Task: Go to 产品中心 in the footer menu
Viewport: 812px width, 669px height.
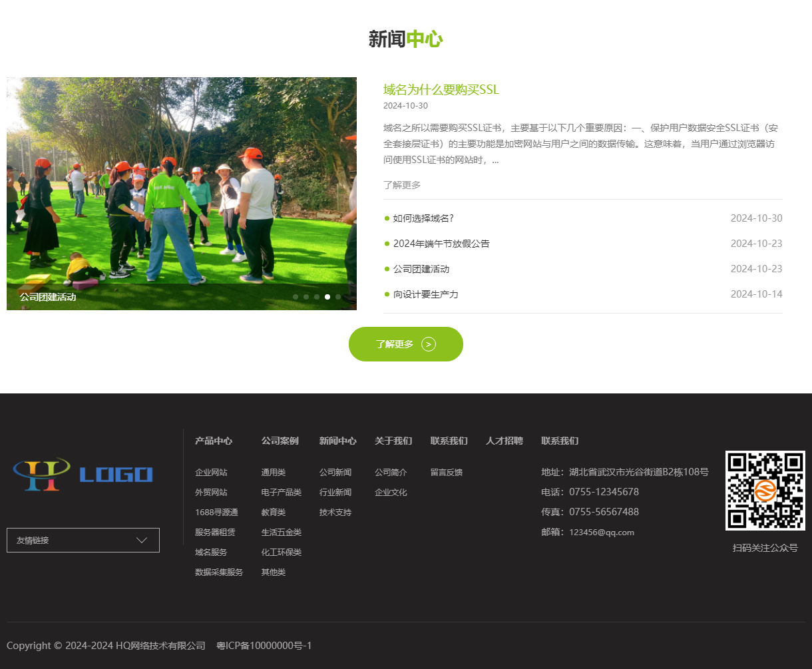Action: pos(214,441)
